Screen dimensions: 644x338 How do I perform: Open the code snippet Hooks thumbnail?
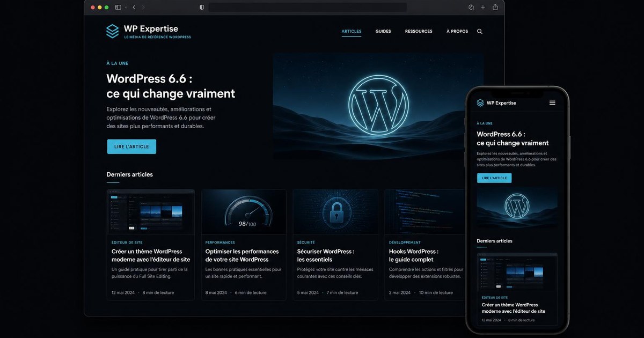coord(425,212)
